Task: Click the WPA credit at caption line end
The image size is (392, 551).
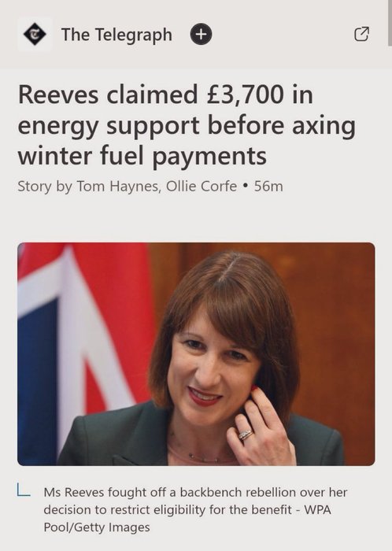Action: (x=317, y=509)
